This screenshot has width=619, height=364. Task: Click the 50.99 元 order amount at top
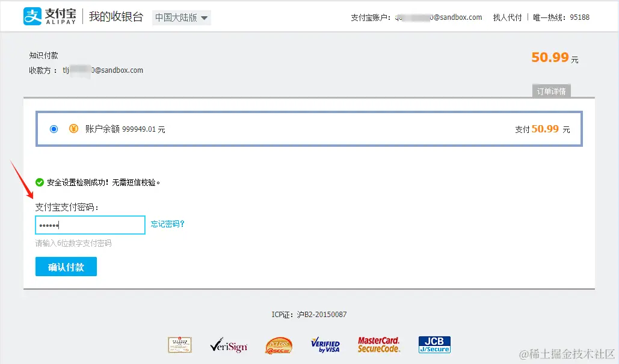pos(555,58)
